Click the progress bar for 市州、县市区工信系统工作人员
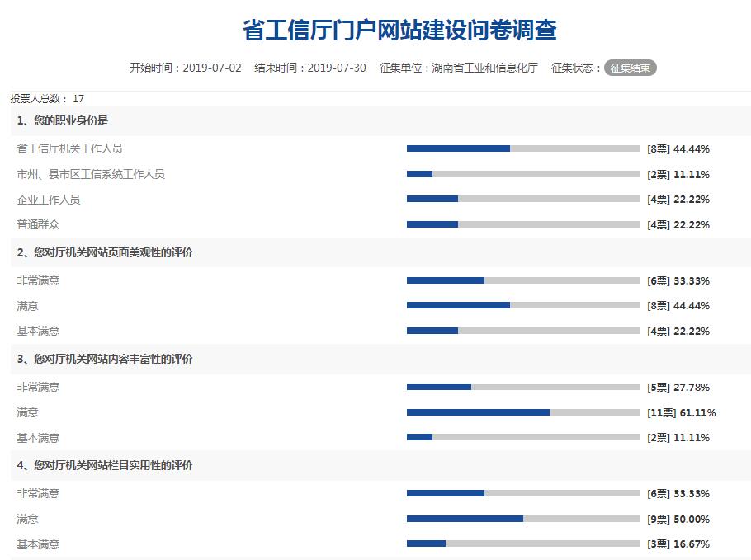 pos(523,174)
